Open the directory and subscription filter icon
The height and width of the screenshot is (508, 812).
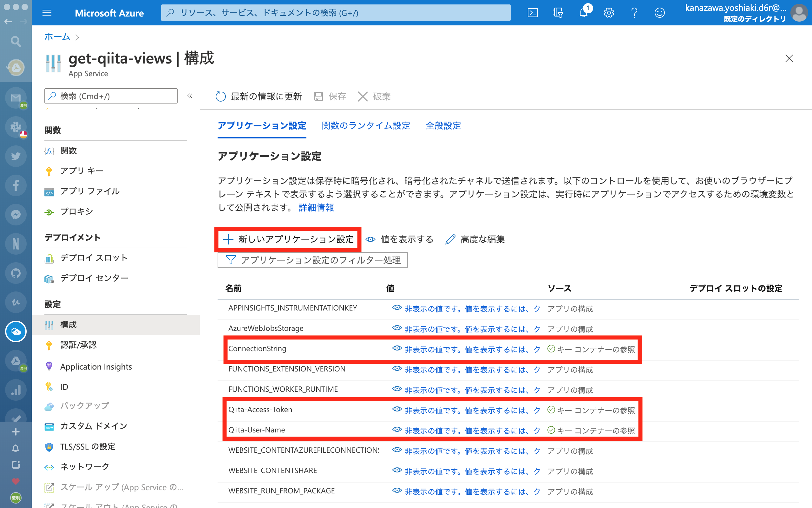558,13
